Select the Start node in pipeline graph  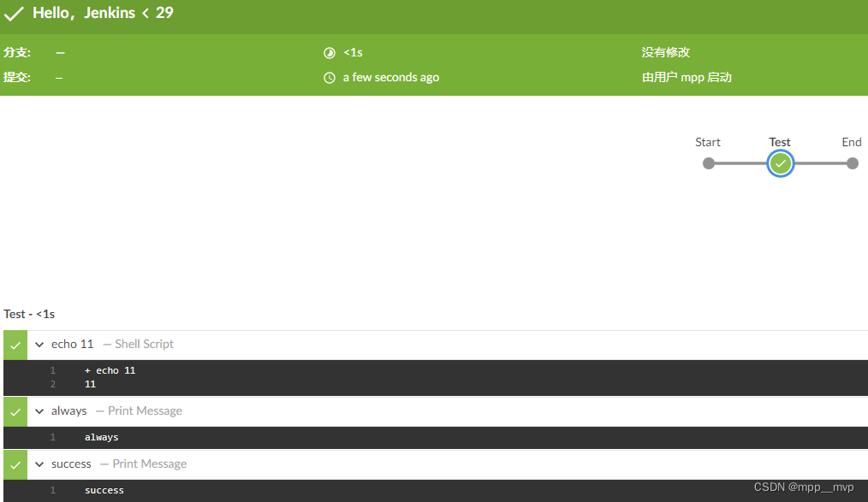click(709, 163)
